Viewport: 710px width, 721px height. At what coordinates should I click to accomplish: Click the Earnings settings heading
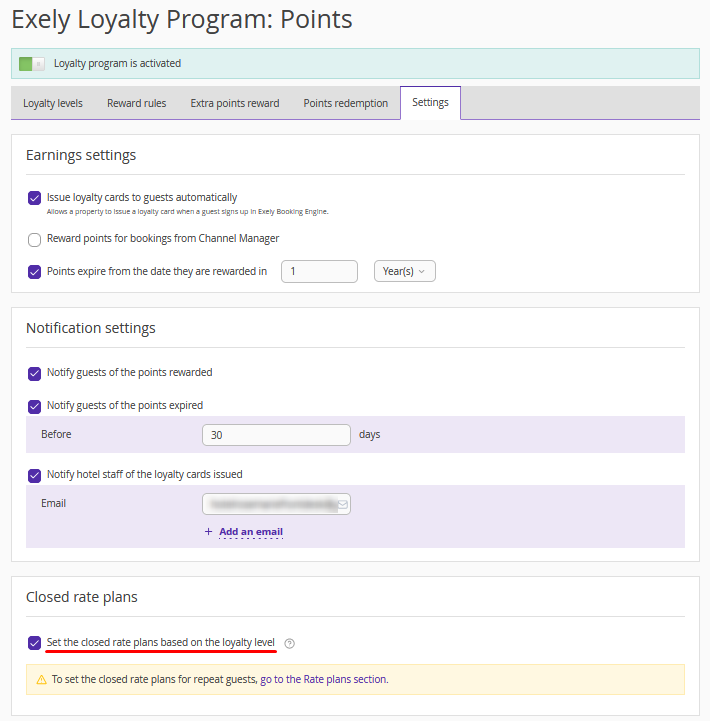tap(81, 155)
